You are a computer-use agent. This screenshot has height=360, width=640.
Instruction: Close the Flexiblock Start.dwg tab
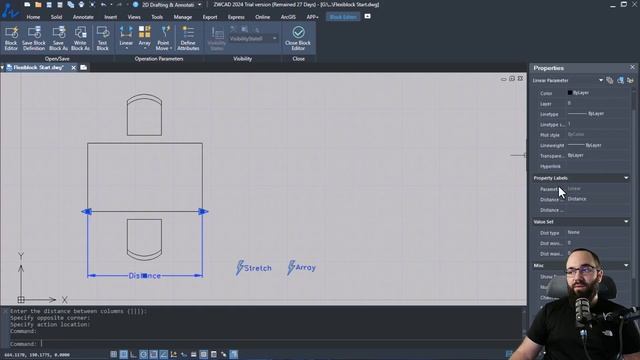coord(73,67)
